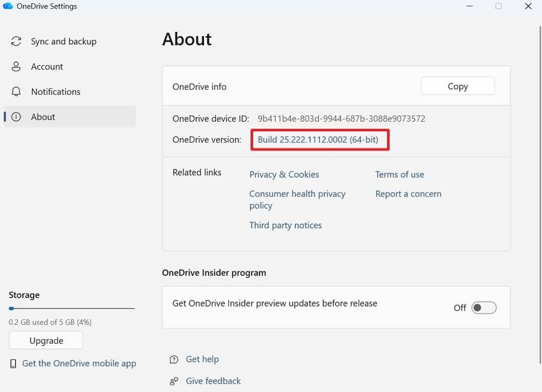Click the Copy button for OneDrive info
Viewport: 542px width, 392px height.
457,85
